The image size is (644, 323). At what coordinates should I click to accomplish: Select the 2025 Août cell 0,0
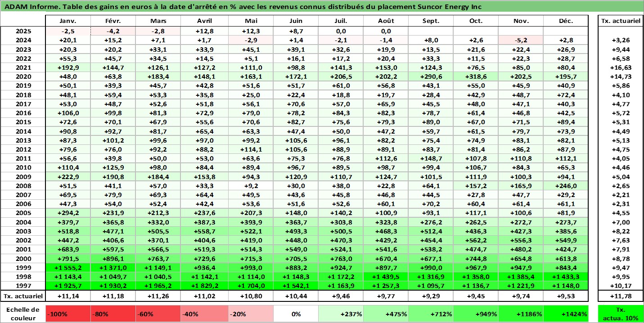pos(386,31)
